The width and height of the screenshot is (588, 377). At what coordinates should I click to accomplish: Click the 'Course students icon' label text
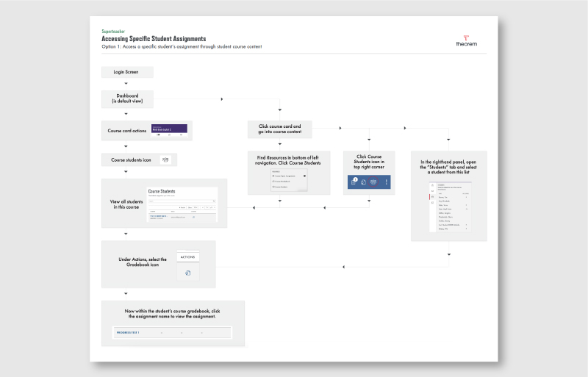[131, 160]
